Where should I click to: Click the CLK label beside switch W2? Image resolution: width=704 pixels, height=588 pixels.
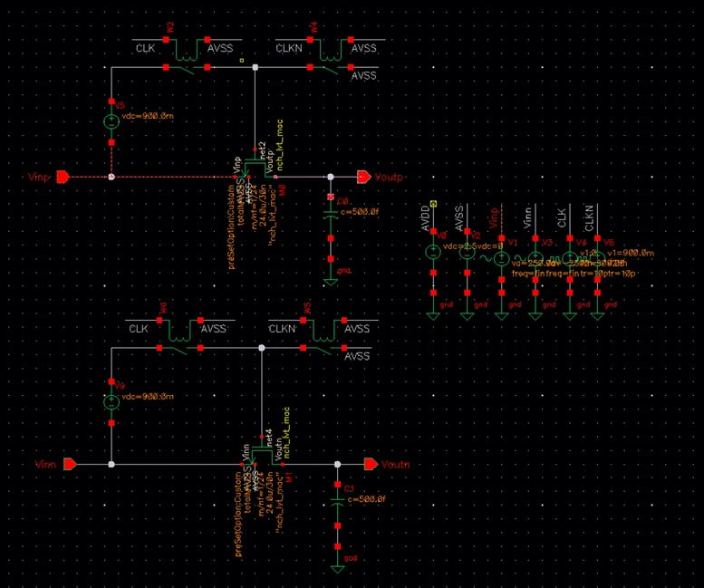[x=146, y=48]
